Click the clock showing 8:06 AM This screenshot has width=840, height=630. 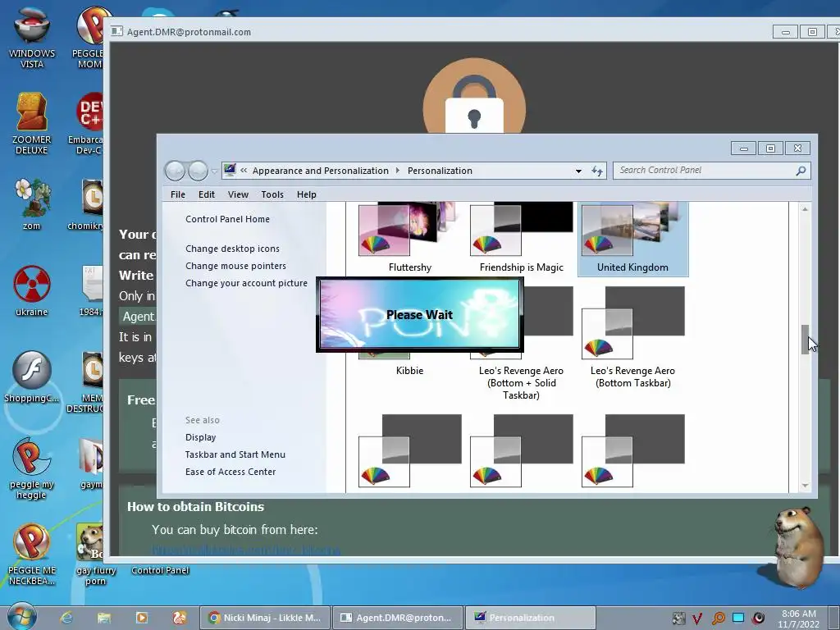pyautogui.click(x=799, y=619)
